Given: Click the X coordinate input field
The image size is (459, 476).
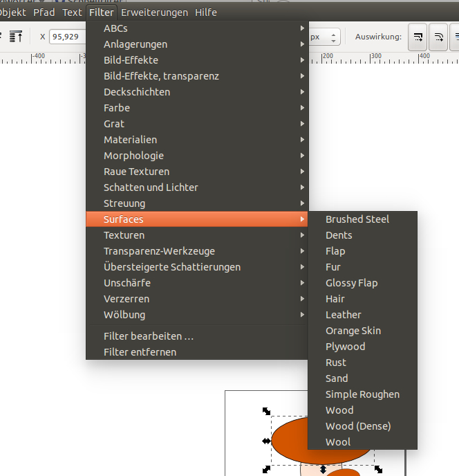Looking at the screenshot, I should click(68, 37).
